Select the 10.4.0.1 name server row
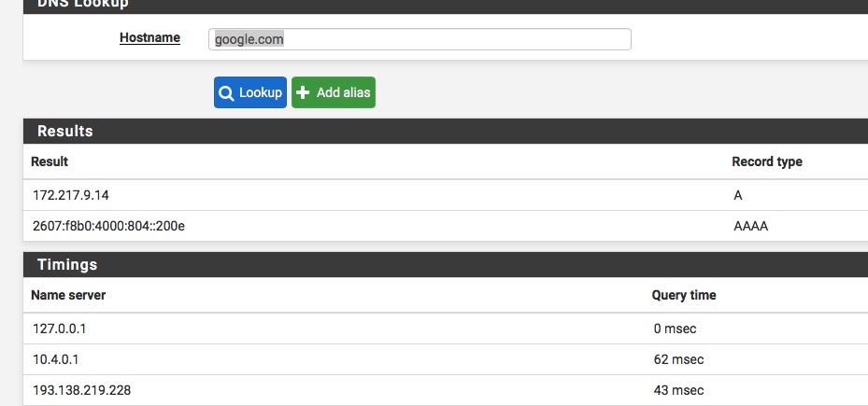Viewport: 868px width, 406px height. pyautogui.click(x=445, y=359)
